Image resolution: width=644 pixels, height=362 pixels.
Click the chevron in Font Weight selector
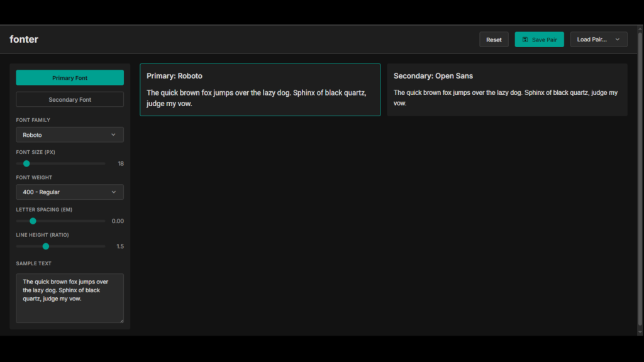[x=114, y=192]
